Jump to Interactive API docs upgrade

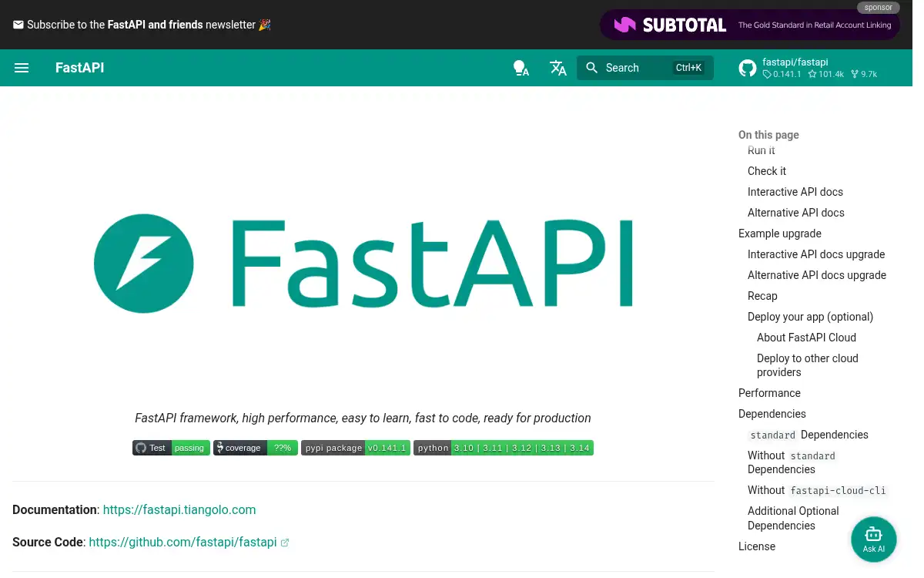click(816, 254)
